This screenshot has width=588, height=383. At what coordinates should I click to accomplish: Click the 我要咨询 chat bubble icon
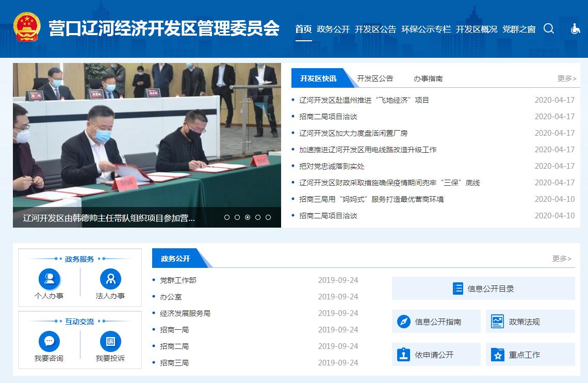[x=50, y=341]
